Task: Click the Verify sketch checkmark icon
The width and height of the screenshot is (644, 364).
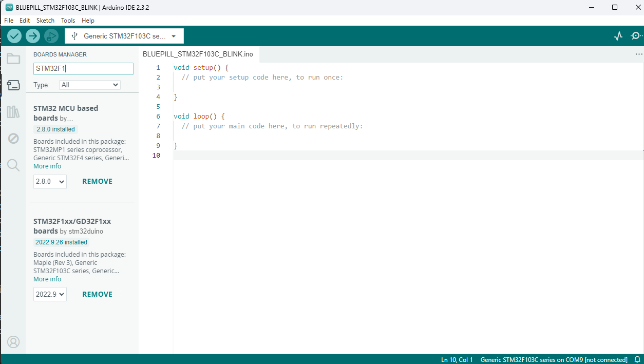Action: [x=14, y=36]
